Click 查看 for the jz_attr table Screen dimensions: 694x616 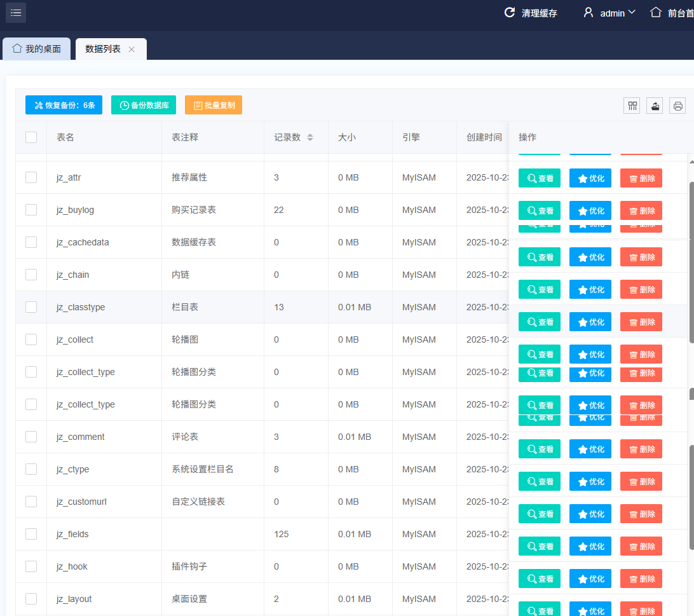(539, 178)
